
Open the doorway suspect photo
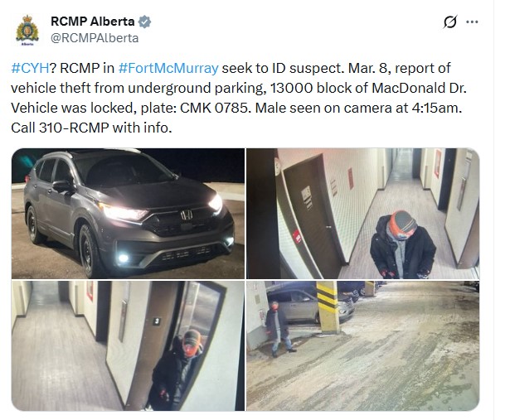[128, 346]
